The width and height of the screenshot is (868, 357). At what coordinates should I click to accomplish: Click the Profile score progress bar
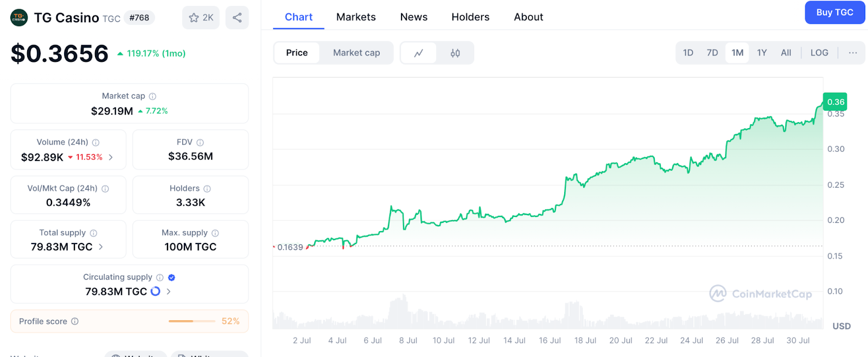point(192,322)
